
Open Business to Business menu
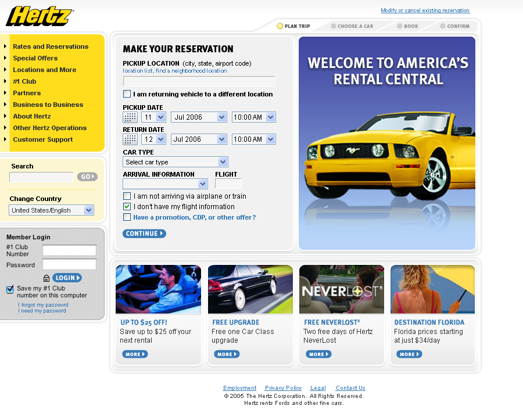48,105
